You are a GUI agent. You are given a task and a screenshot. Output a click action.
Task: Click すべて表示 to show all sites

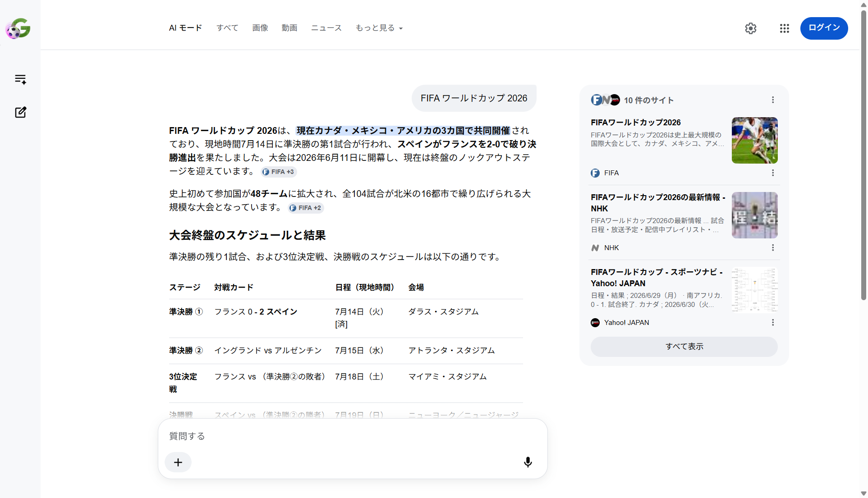[684, 347]
